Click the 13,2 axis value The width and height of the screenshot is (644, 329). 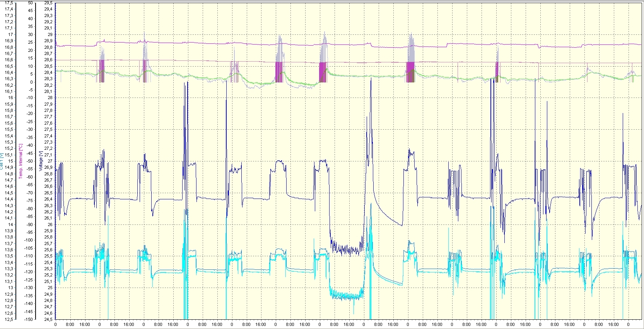tap(9, 275)
